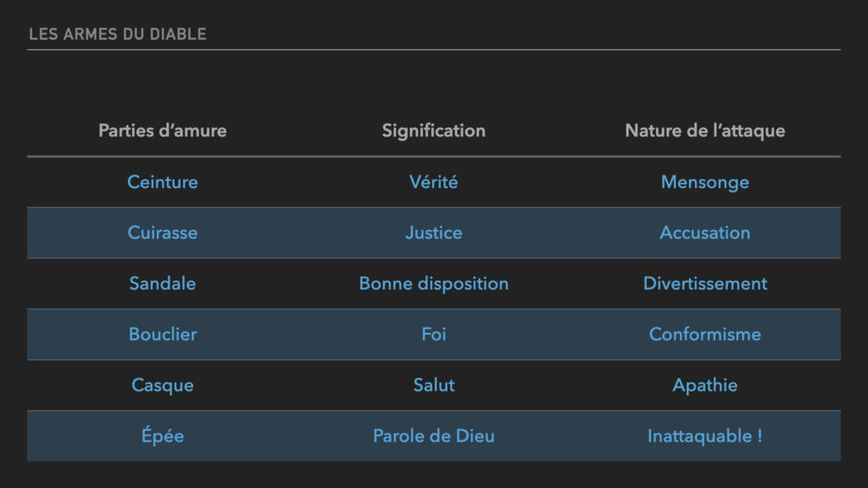
Task: Select the "Vérité" cell
Action: click(433, 181)
